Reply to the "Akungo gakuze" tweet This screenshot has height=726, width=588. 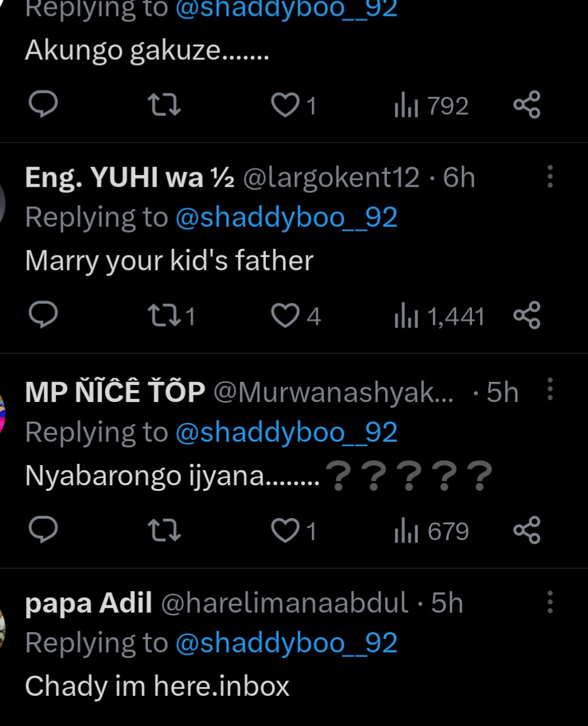point(43,105)
